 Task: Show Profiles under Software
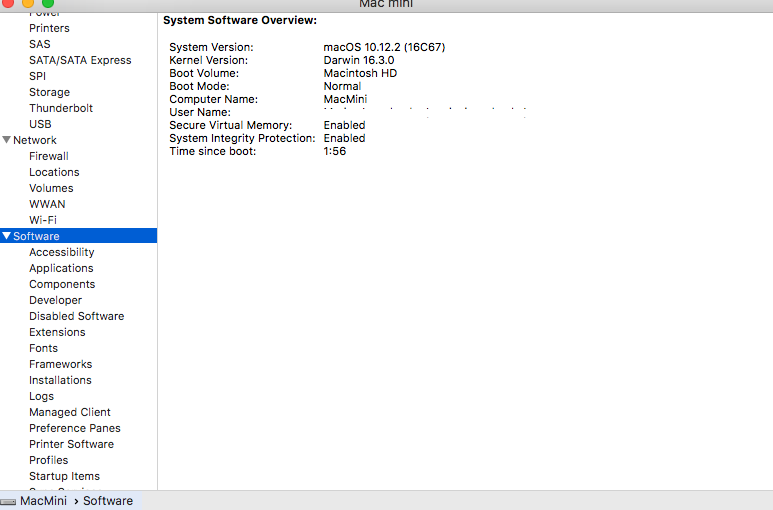point(48,460)
